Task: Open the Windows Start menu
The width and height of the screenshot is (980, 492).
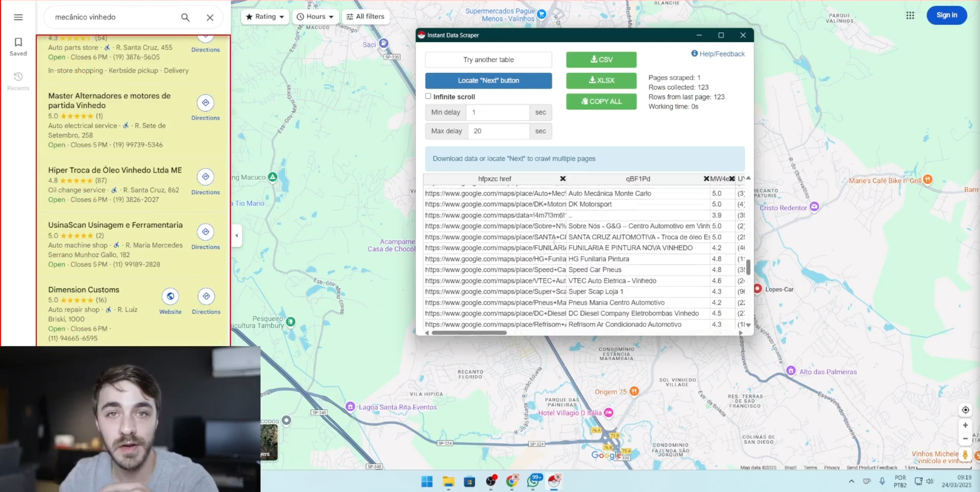Action: click(x=427, y=482)
